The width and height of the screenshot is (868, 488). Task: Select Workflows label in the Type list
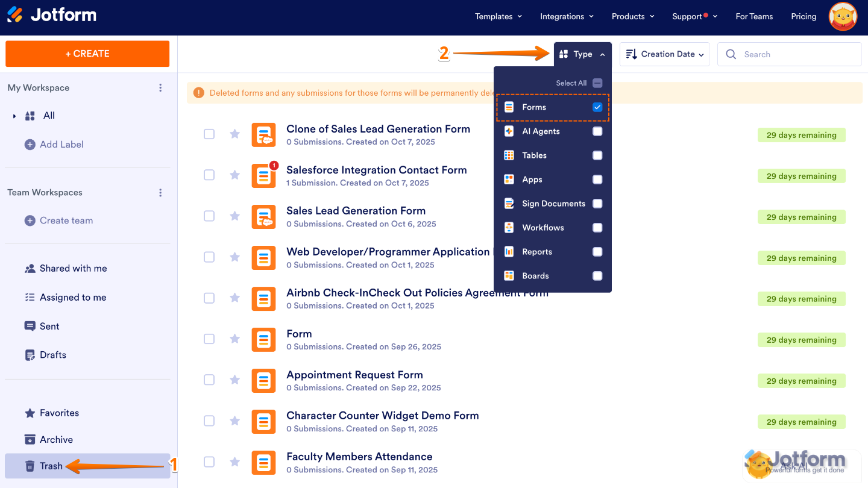[543, 228]
